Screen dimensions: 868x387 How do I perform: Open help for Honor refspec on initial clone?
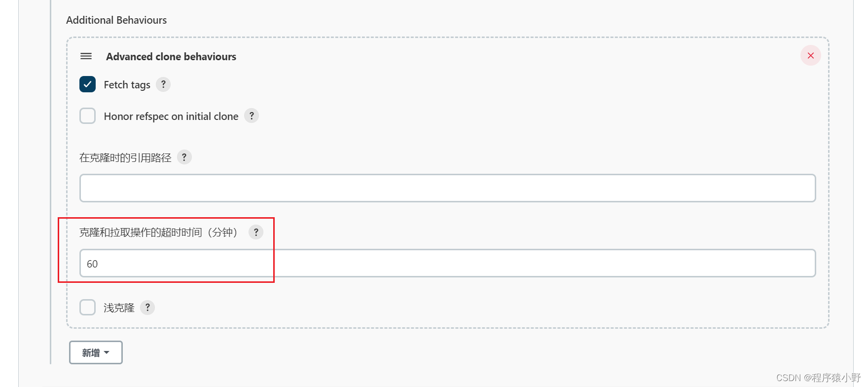coord(252,116)
